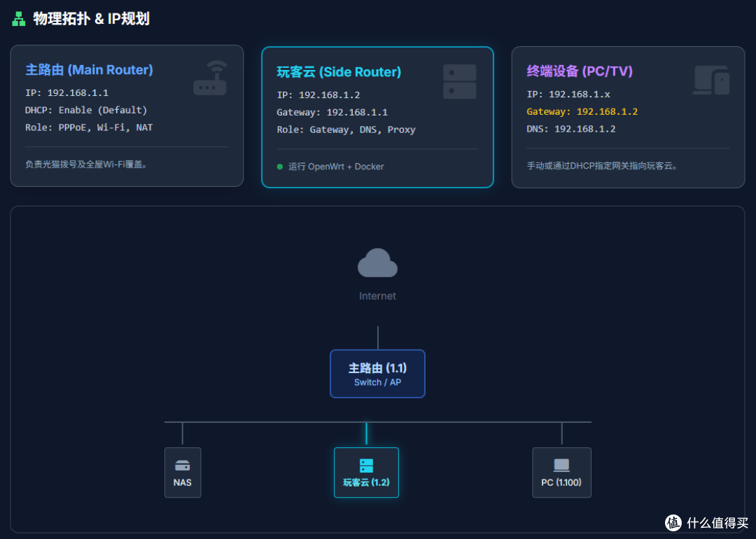This screenshot has width=756, height=539.
Task: Click the green status dot next to OpenWrt + Docker
Action: [279, 167]
